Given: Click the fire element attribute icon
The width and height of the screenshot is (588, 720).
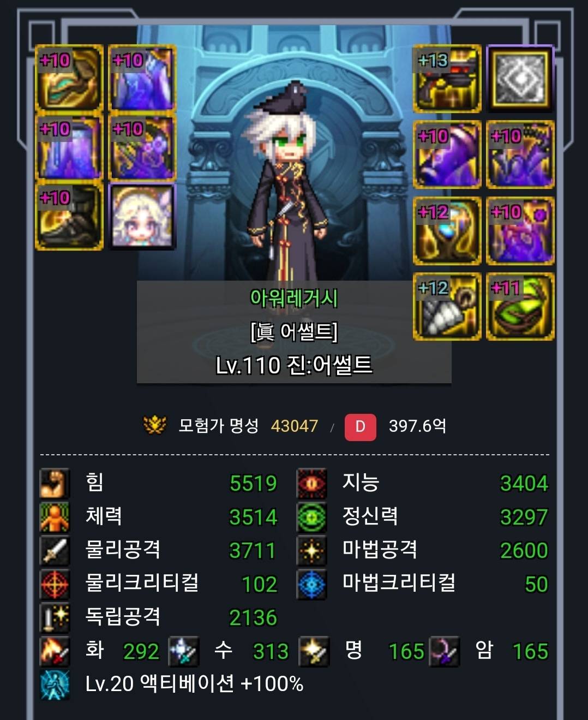Looking at the screenshot, I should coord(55,652).
